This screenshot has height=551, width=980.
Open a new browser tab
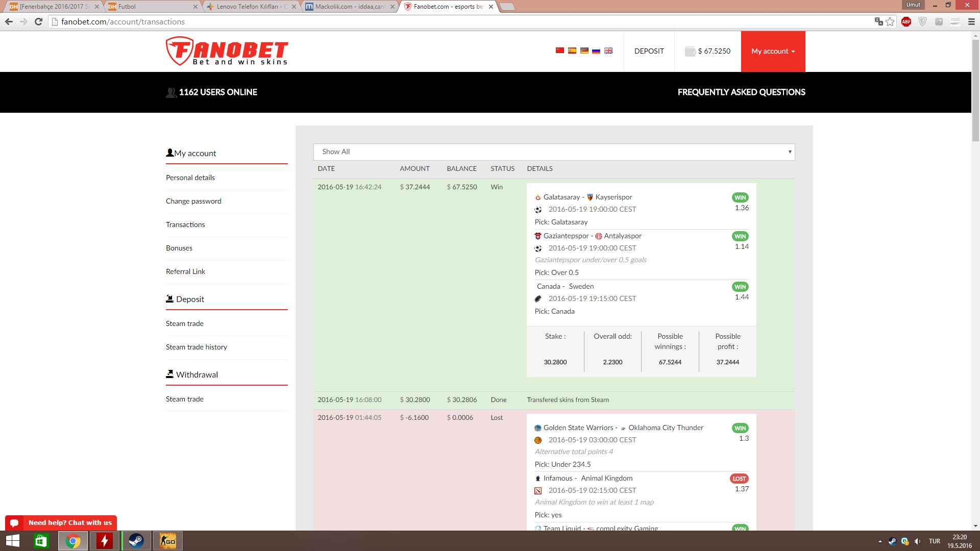point(507,7)
